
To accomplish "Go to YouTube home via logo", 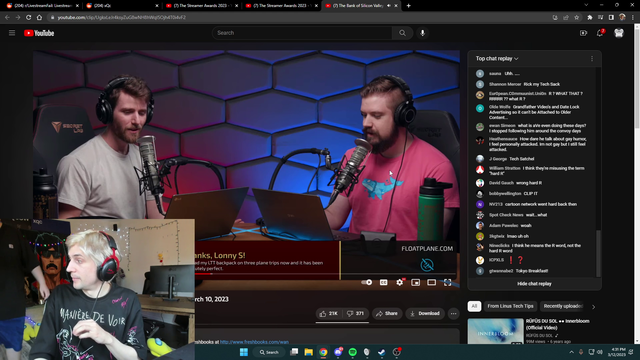I will tap(39, 33).
